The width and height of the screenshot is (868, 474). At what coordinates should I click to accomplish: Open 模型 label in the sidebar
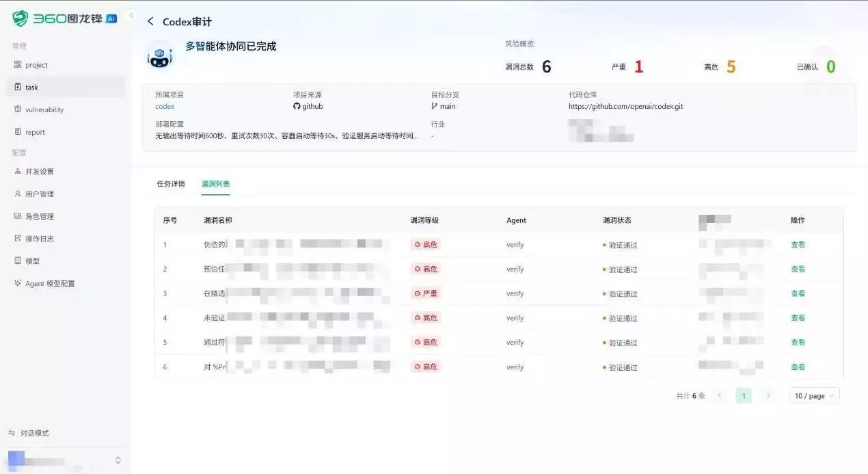(33, 261)
